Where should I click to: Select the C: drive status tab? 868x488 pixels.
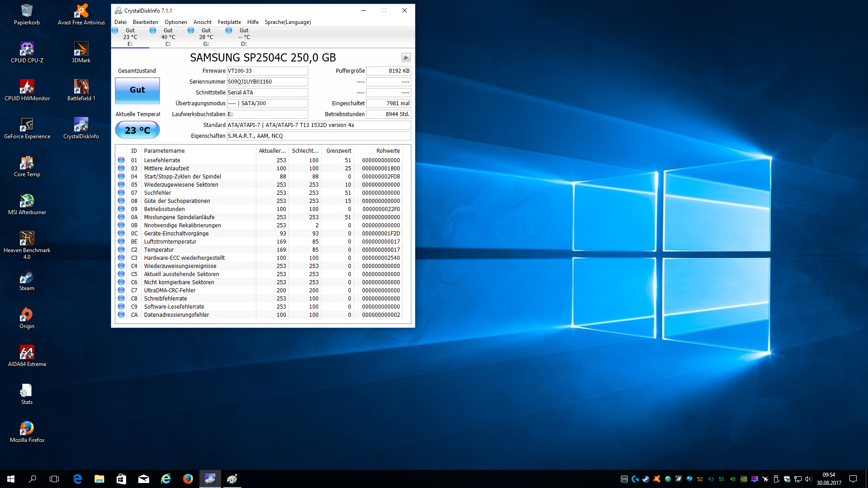(167, 37)
